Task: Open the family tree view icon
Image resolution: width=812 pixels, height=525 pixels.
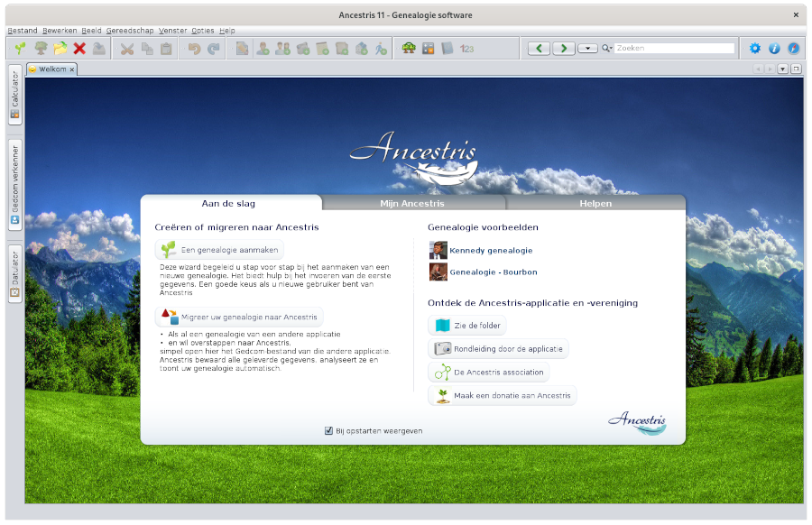Action: [409, 48]
